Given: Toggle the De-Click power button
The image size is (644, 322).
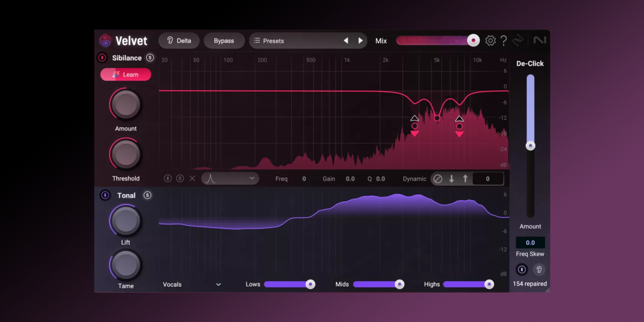Looking at the screenshot, I should [522, 269].
